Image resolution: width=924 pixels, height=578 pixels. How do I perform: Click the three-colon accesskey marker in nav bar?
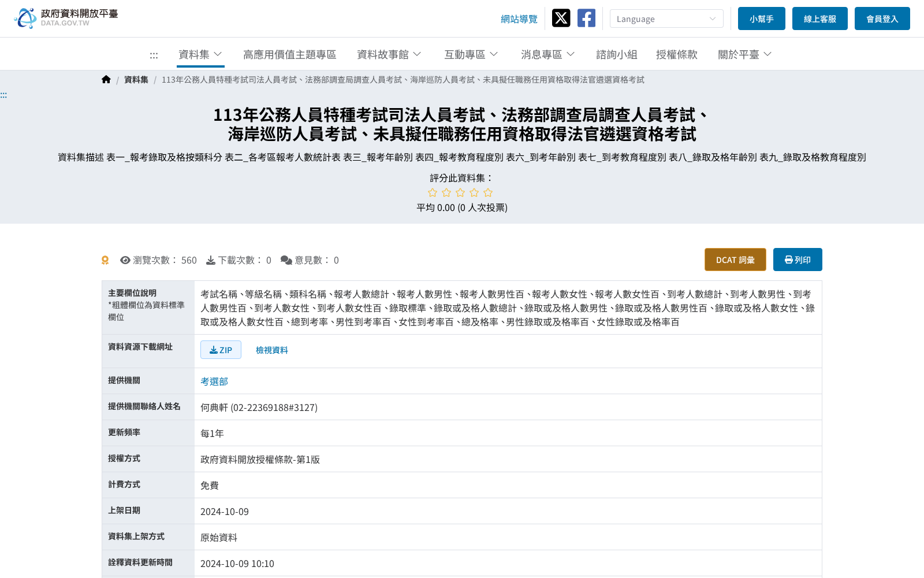coord(154,55)
